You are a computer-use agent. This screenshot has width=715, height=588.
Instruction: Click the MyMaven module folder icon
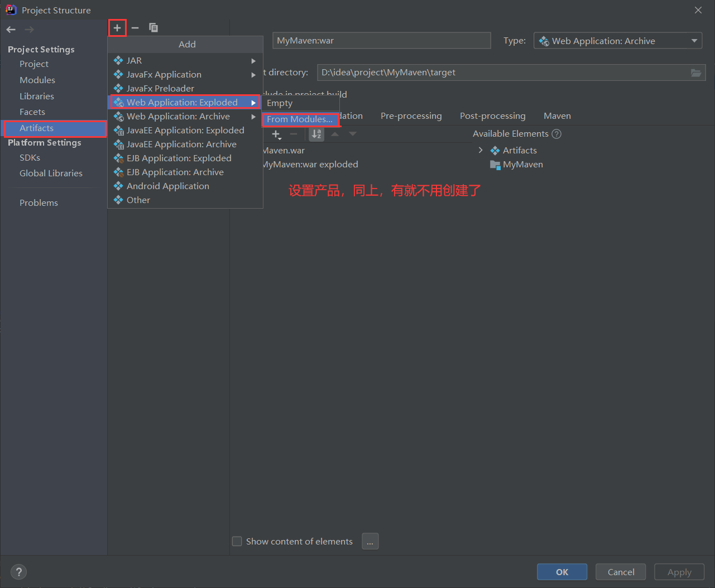(495, 165)
